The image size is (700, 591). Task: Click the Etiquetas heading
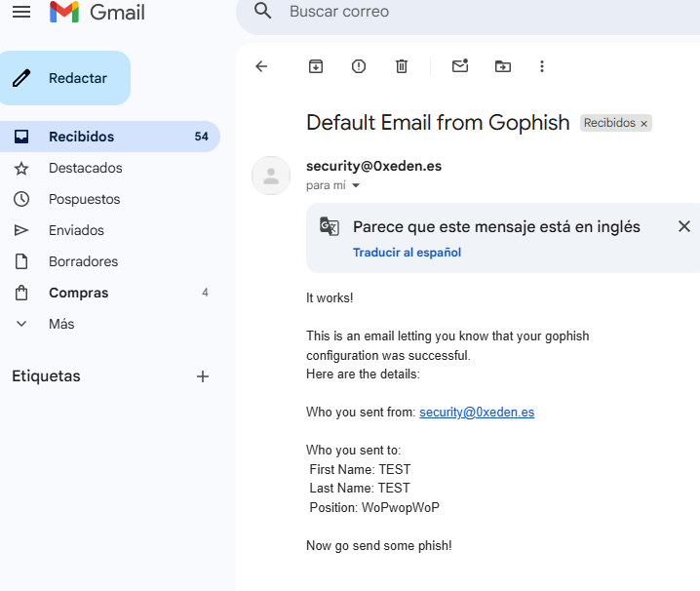pyautogui.click(x=46, y=376)
